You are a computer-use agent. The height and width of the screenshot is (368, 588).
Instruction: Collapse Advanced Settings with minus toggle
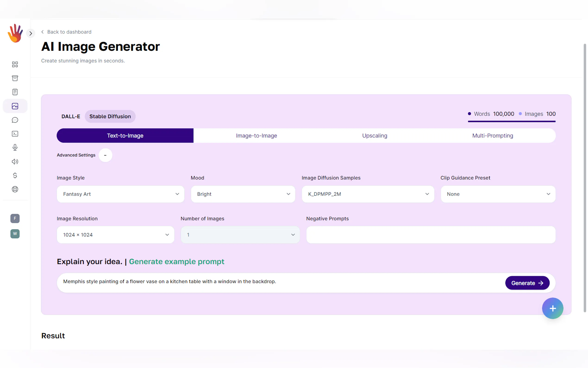click(x=105, y=155)
